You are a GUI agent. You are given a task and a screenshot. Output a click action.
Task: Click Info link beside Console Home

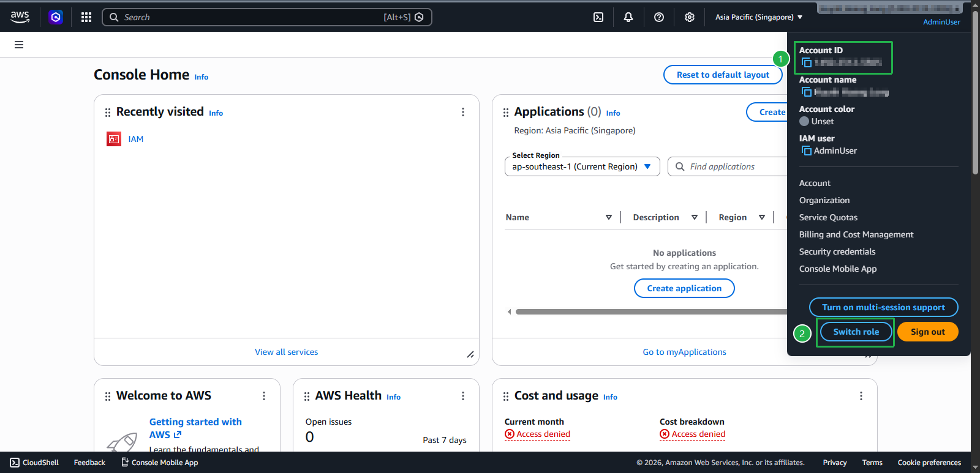click(x=202, y=77)
